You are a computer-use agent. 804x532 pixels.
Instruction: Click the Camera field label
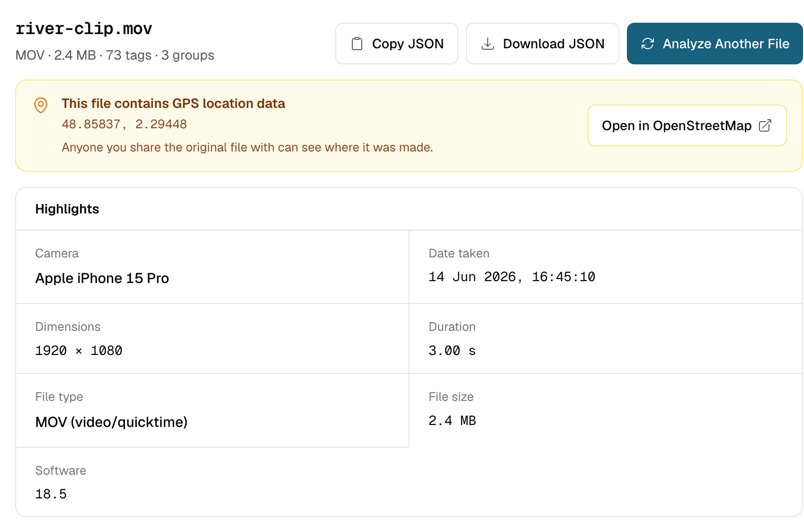[57, 254]
